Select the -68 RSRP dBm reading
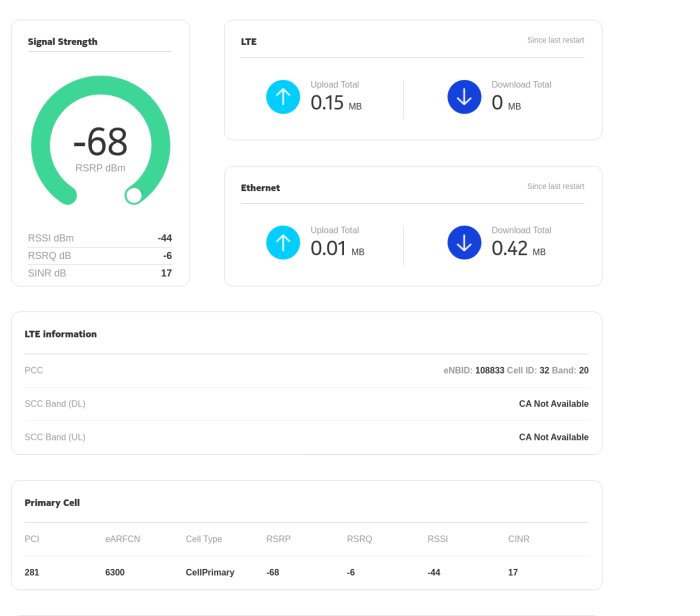 pos(100,143)
